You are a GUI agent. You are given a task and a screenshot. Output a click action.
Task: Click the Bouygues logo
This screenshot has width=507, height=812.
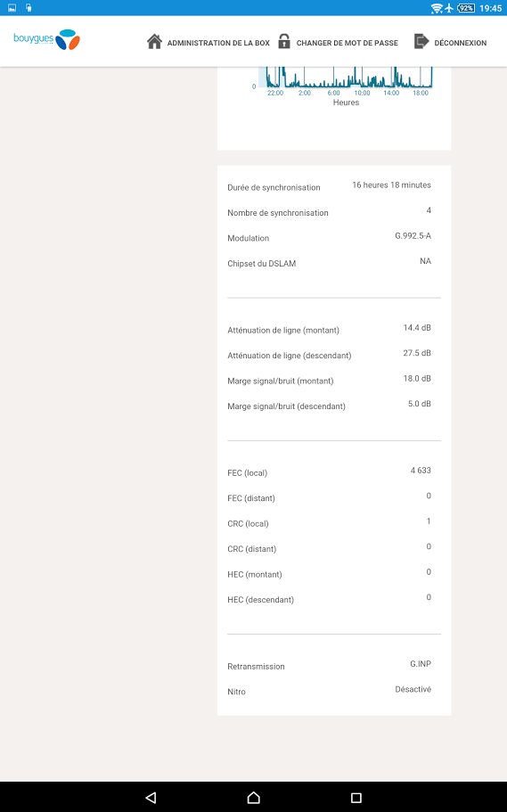click(x=46, y=40)
